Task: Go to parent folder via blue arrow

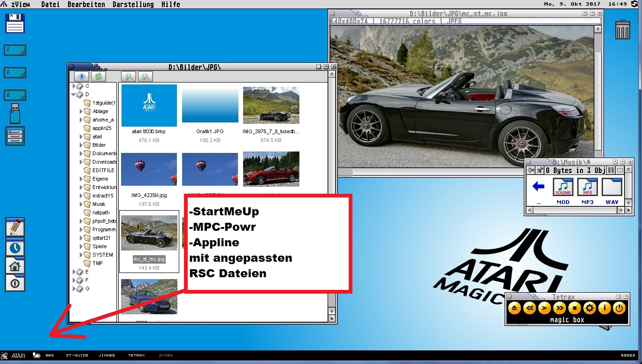Action: 538,187
